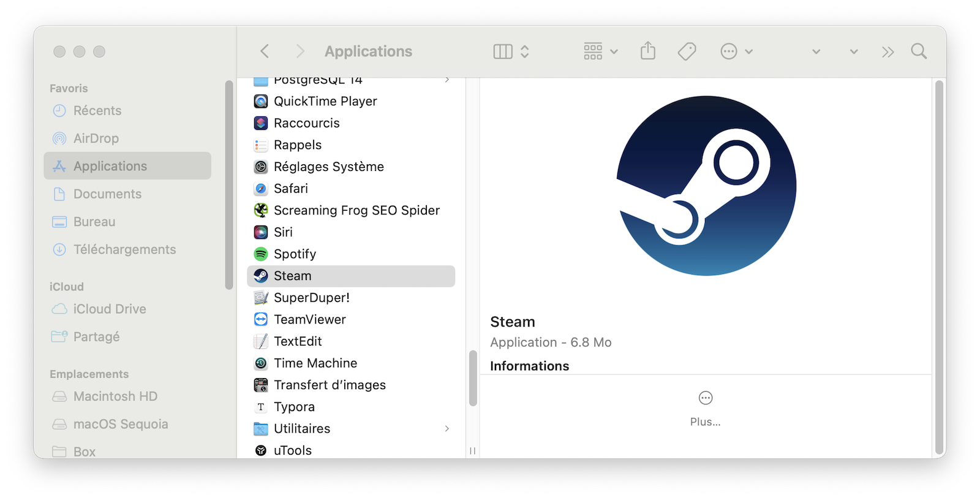Open Récents in the sidebar
This screenshot has height=500, width=980.
127,111
